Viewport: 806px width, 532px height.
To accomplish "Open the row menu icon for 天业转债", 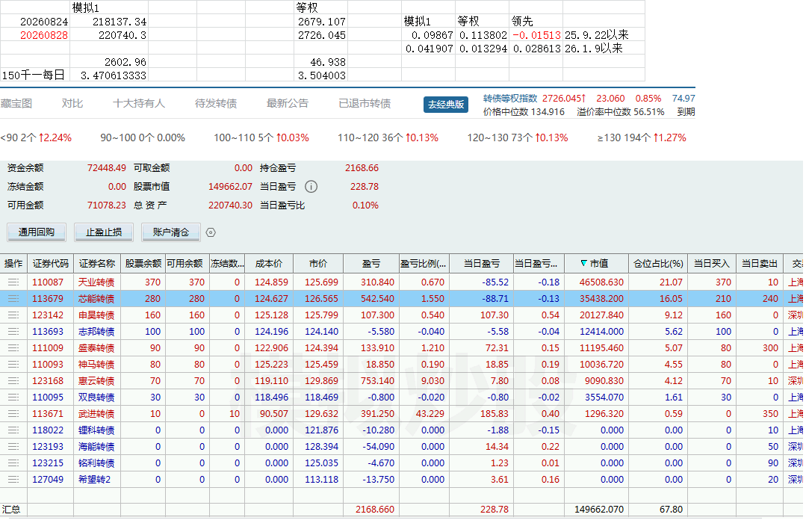I will pos(13,282).
